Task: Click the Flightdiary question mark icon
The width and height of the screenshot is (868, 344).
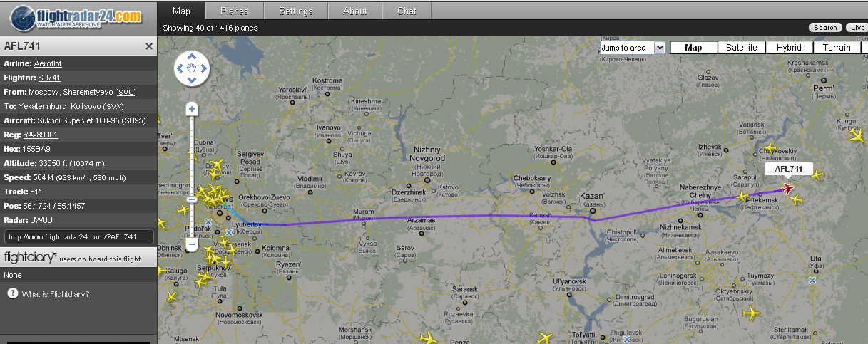Action: (12, 293)
